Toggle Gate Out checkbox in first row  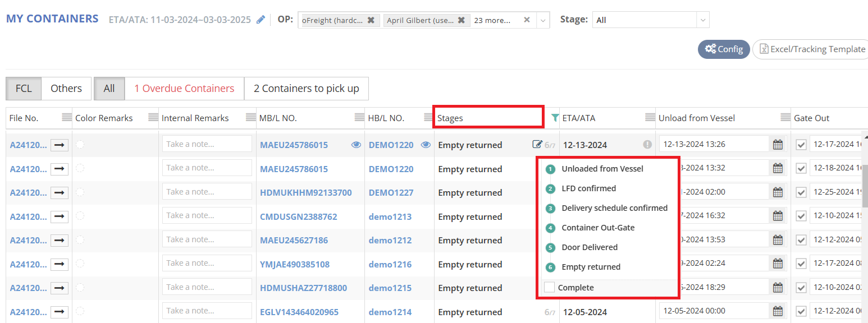801,145
